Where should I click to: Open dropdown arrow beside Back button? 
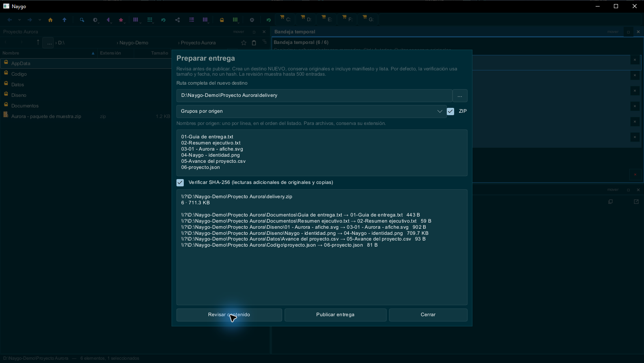pos(19,20)
